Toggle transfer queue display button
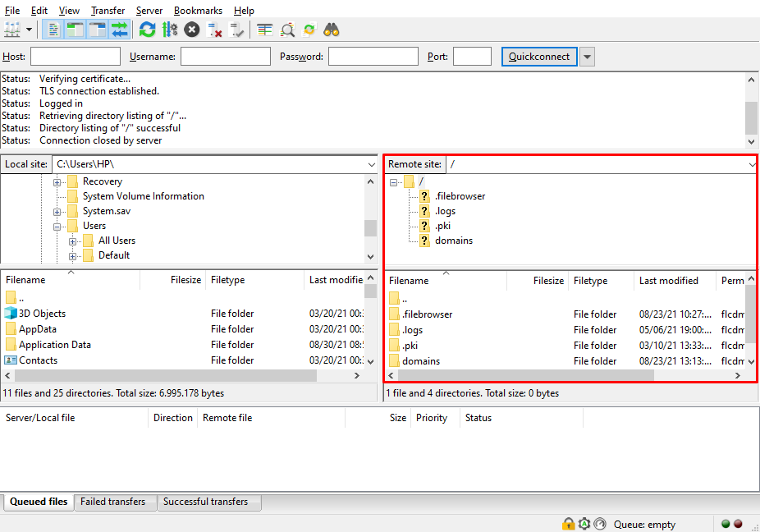 [x=120, y=30]
